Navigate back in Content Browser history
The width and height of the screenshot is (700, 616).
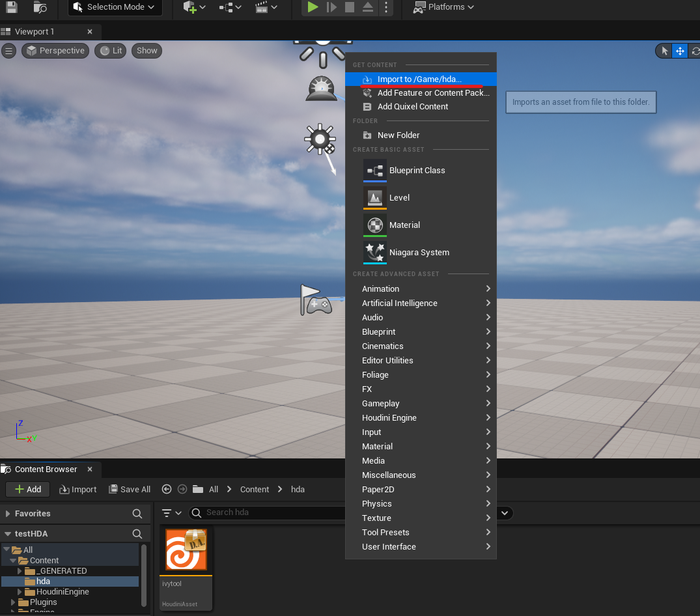coord(167,489)
